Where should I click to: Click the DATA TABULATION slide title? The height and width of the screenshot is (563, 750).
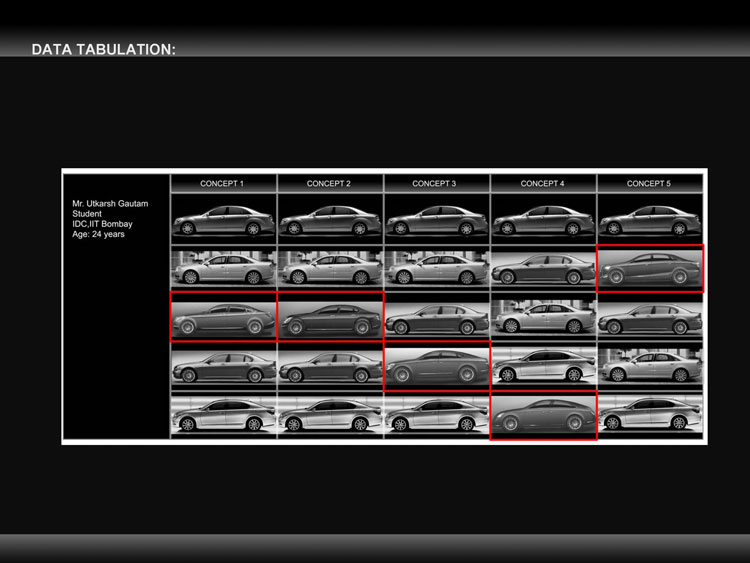[x=103, y=49]
